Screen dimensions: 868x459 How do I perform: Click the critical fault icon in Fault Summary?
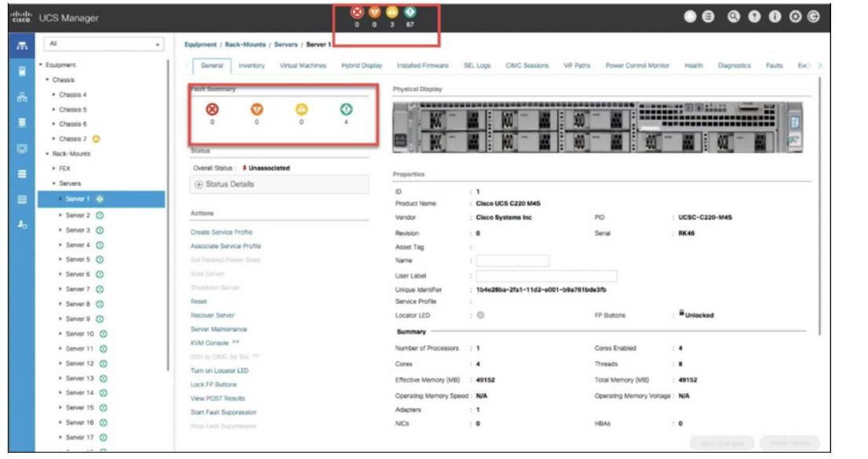pos(212,109)
